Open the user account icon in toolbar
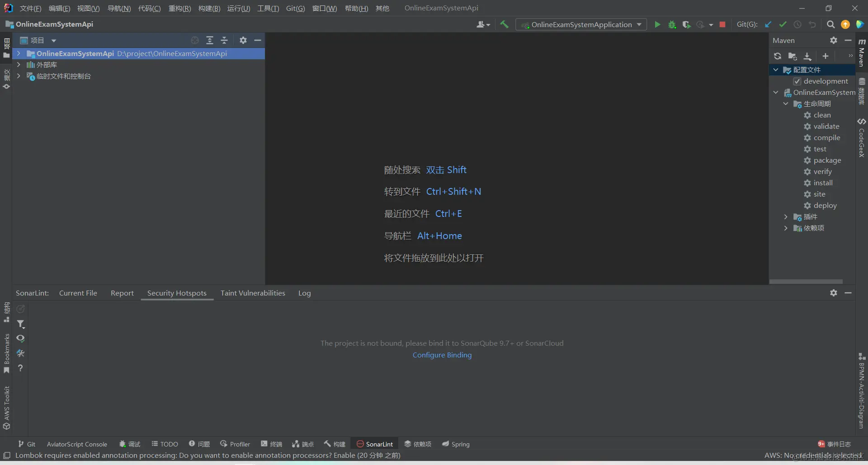This screenshot has width=868, height=465. tap(483, 24)
